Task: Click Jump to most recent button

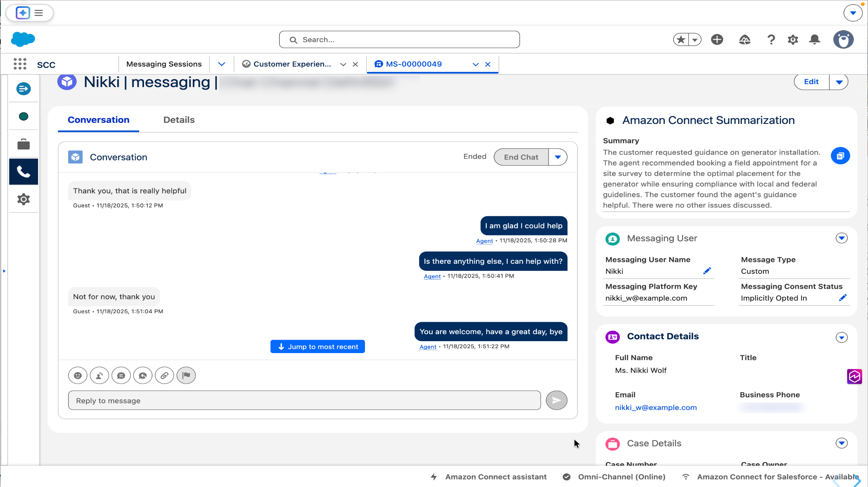Action: coord(317,347)
